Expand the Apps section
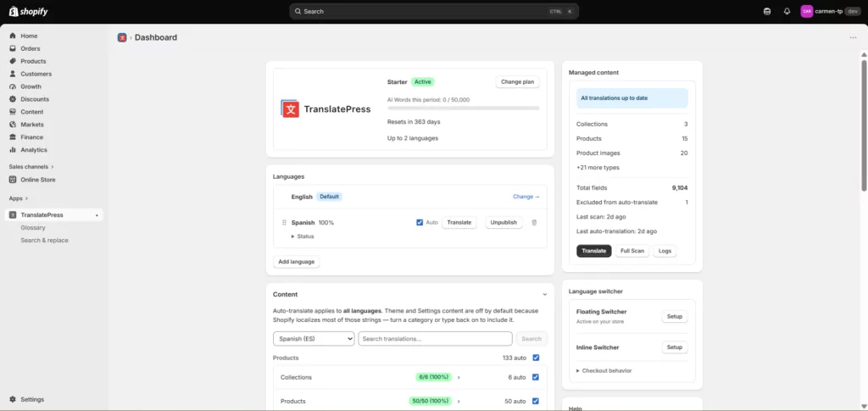This screenshot has width=868, height=411. (19, 198)
